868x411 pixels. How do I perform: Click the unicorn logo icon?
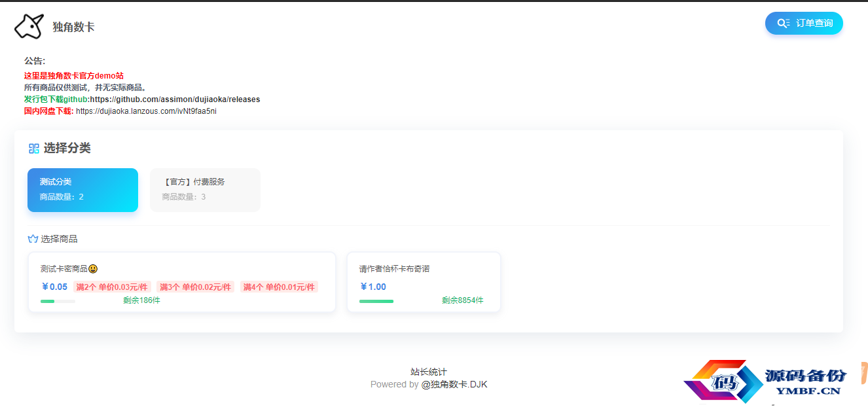(29, 27)
